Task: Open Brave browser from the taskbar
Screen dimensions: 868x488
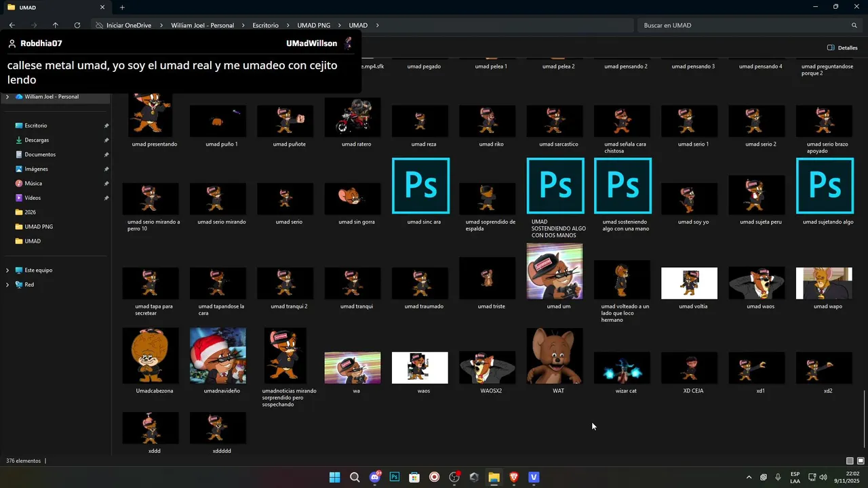Action: pyautogui.click(x=513, y=477)
